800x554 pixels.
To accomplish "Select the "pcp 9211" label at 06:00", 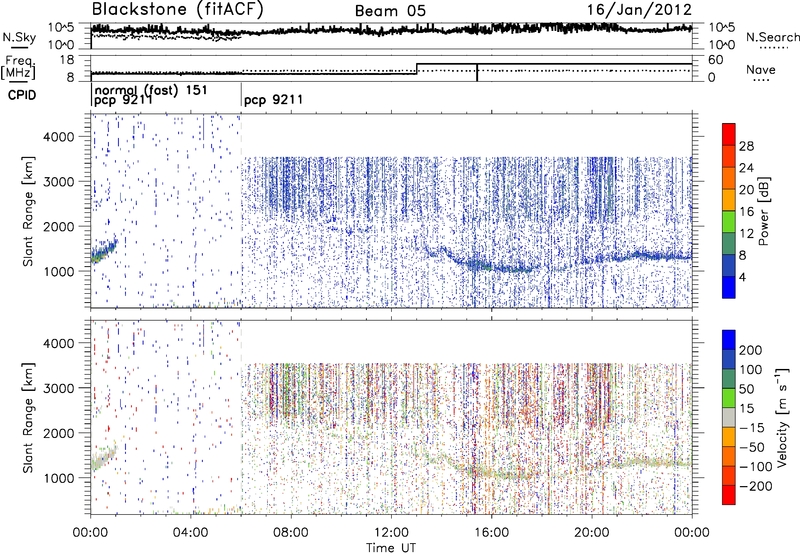I will click(273, 99).
